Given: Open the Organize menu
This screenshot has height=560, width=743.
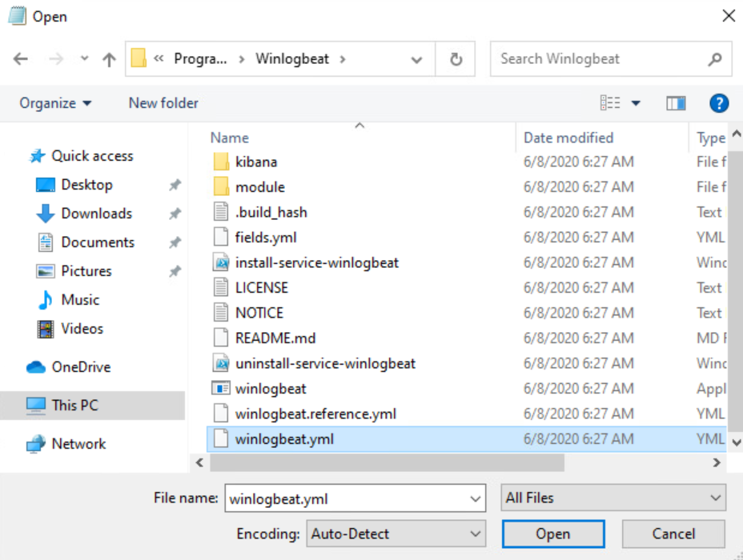Looking at the screenshot, I should coord(55,103).
